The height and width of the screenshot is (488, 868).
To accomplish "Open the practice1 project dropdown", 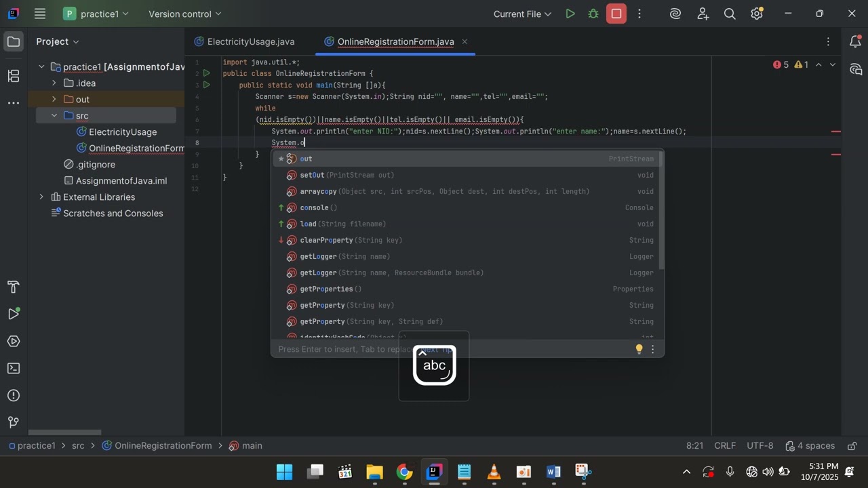I will (96, 14).
